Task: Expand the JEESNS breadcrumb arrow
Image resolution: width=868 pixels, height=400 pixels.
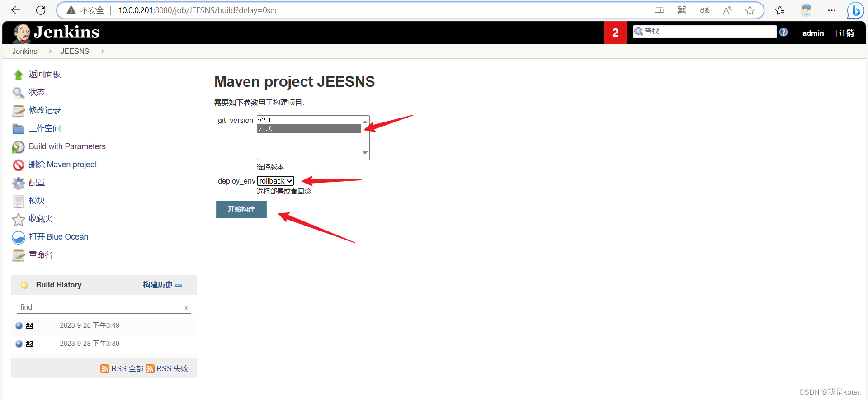Action: click(x=103, y=52)
